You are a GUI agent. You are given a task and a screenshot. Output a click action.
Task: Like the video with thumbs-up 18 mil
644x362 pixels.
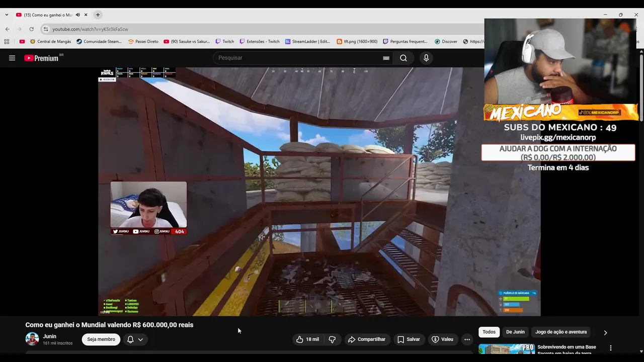click(x=307, y=339)
